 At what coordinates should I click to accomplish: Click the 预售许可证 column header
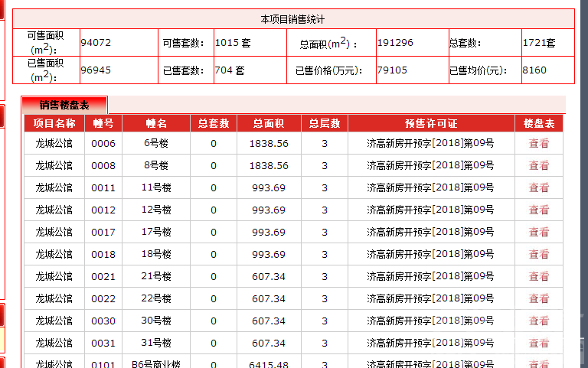point(431,123)
